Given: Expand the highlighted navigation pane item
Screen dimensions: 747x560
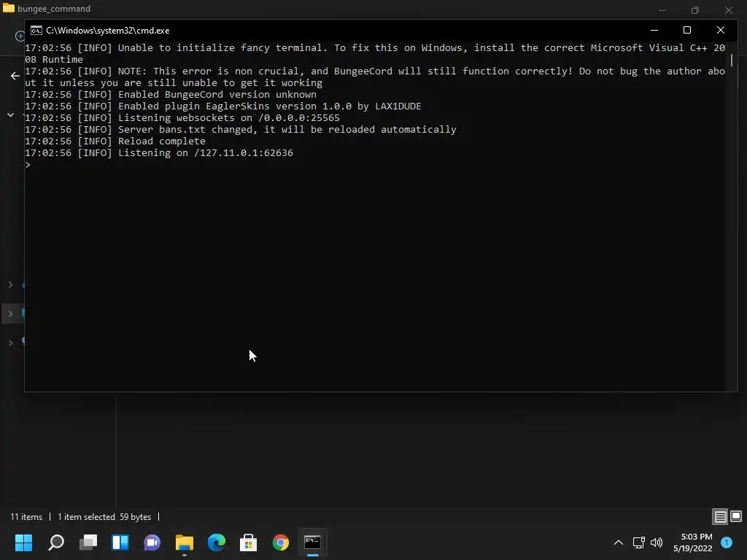Looking at the screenshot, I should [10, 314].
